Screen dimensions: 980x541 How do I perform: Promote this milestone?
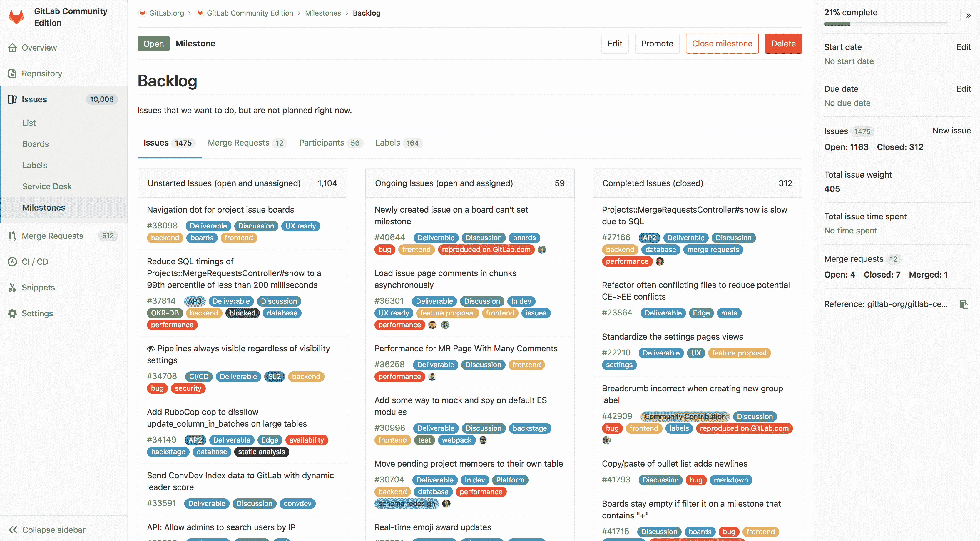click(x=657, y=44)
